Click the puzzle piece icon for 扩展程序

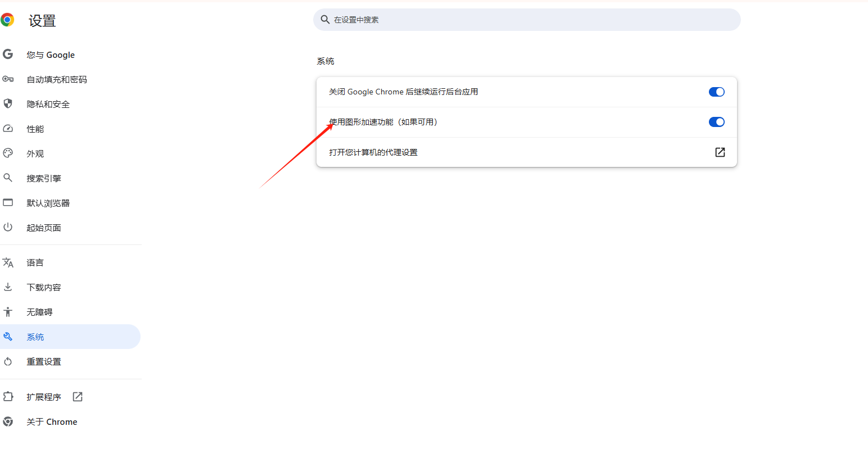8,397
